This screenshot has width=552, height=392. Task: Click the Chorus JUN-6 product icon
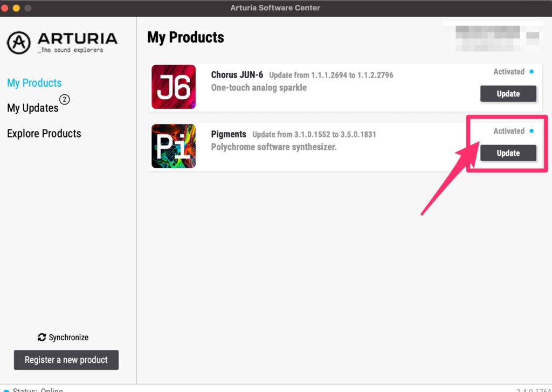[x=173, y=87]
